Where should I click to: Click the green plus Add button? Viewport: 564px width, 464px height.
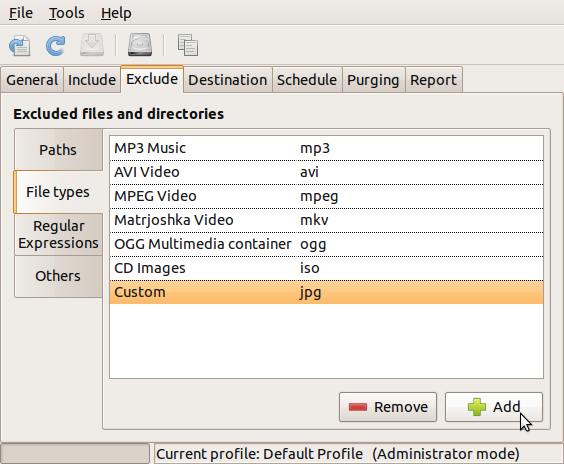click(x=494, y=407)
